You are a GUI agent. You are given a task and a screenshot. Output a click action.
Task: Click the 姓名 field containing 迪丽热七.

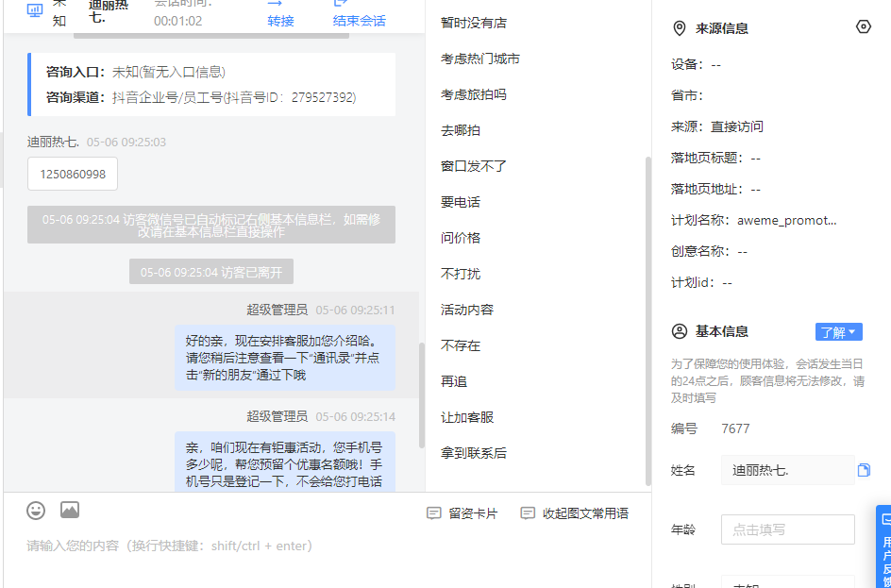(787, 470)
